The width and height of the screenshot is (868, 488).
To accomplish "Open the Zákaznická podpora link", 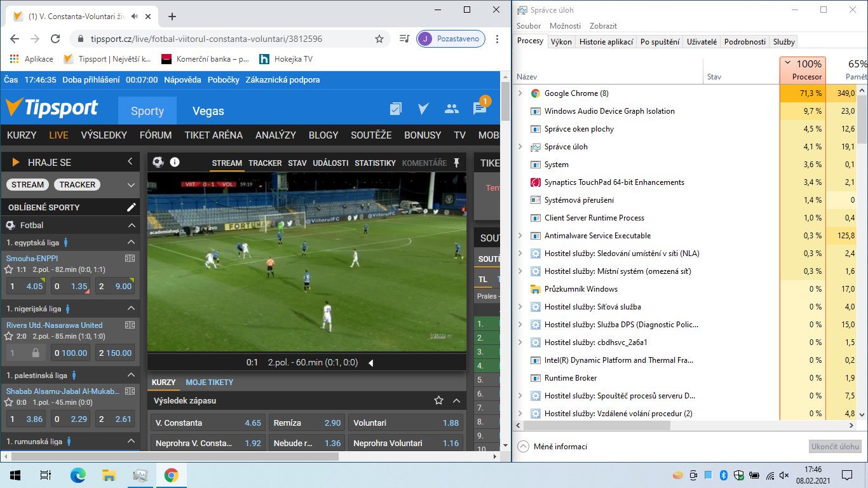I will (283, 80).
